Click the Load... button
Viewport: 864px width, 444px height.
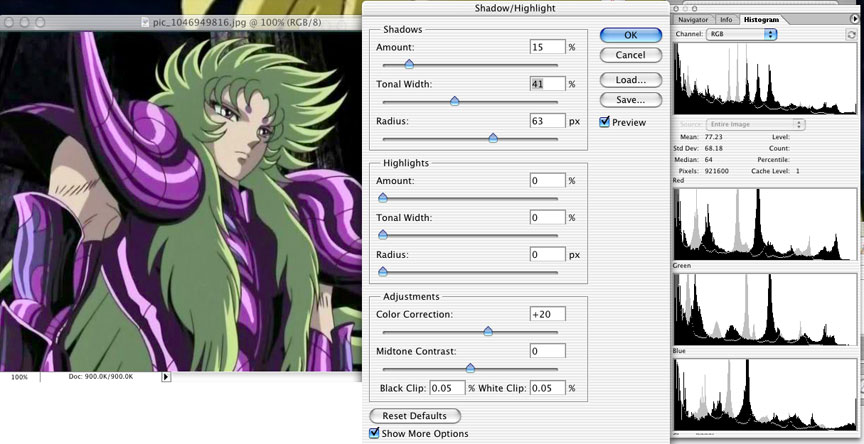[631, 79]
